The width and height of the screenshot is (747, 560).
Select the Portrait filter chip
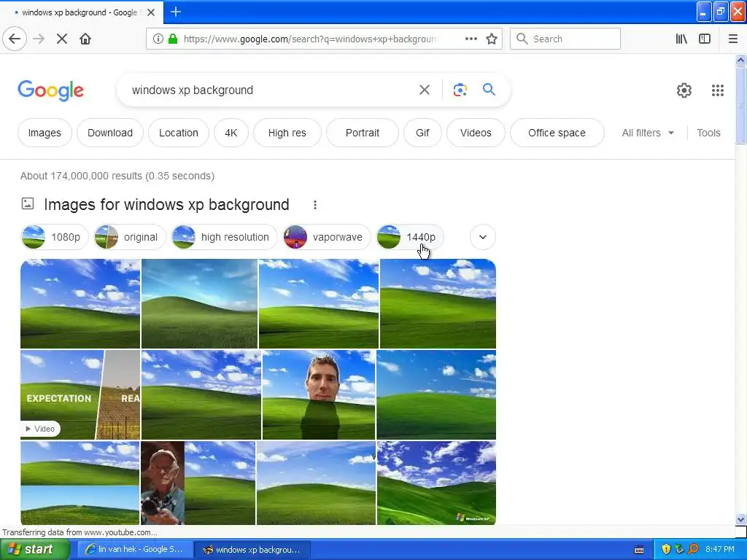coord(363,133)
